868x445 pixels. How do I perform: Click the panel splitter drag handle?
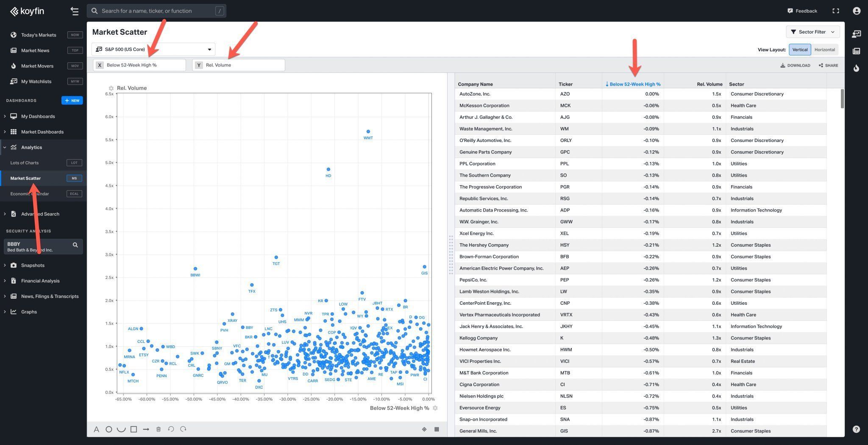451,255
